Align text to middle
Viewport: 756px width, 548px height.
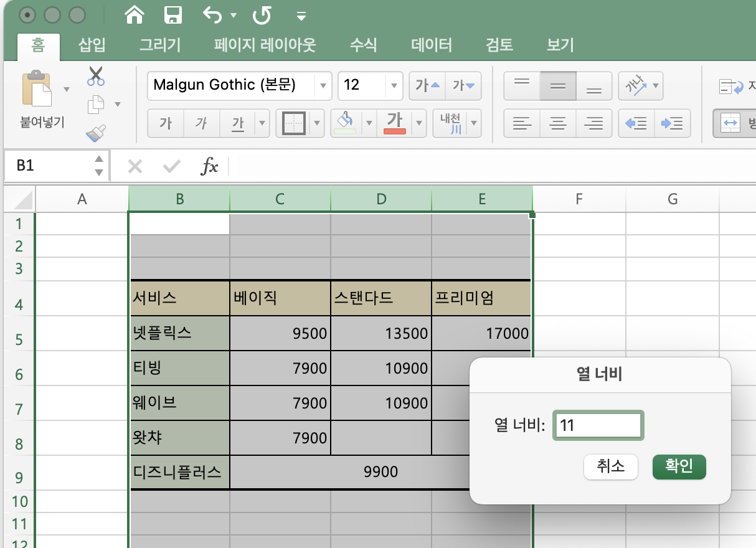(x=558, y=85)
